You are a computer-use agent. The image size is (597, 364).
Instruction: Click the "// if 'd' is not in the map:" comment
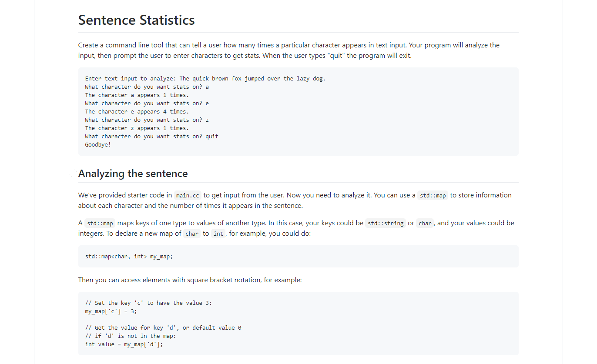(x=130, y=336)
